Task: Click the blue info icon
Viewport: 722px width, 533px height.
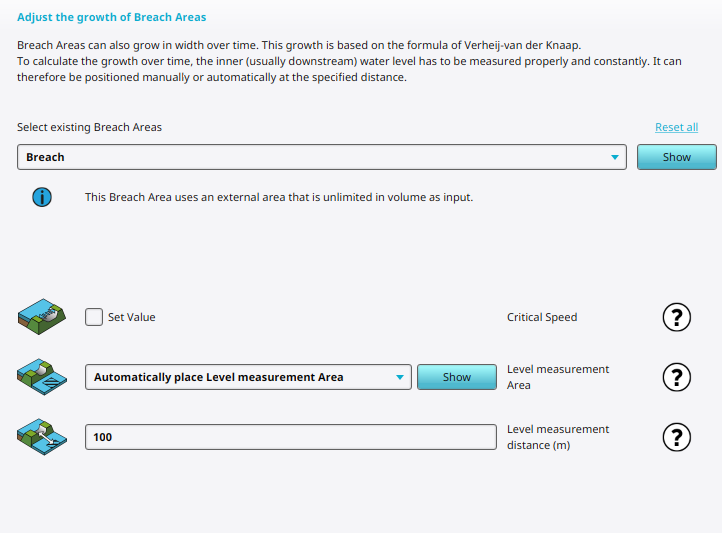Action: point(42,197)
